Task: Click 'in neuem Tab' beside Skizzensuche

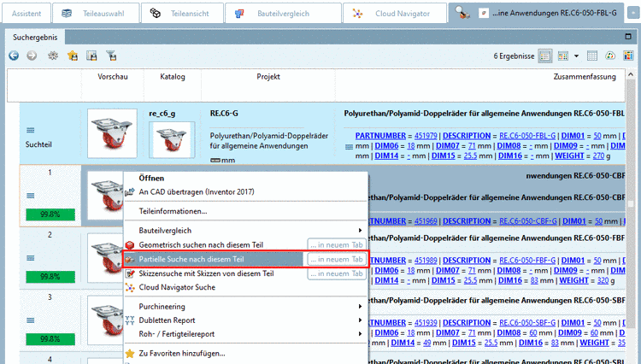Action: pyautogui.click(x=337, y=273)
